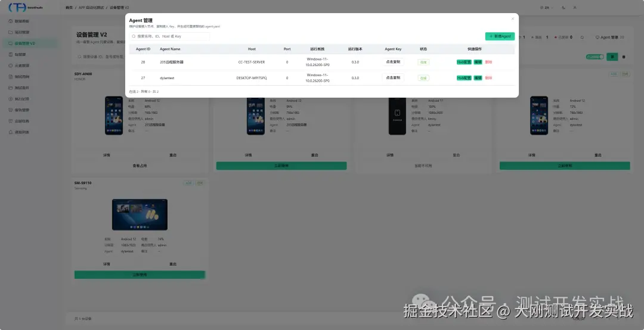Click the Host column header
This screenshot has width=644, height=330.
pos(252,49)
